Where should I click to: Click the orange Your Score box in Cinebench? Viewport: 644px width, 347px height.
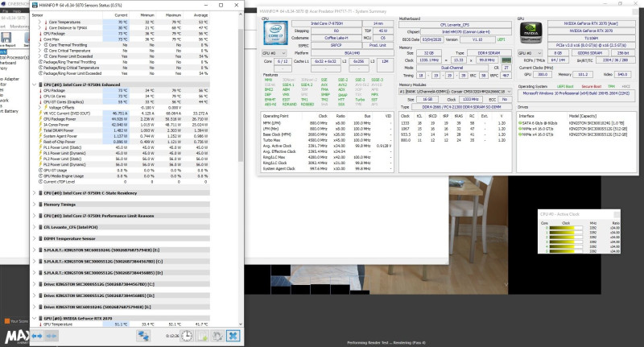tap(6, 321)
